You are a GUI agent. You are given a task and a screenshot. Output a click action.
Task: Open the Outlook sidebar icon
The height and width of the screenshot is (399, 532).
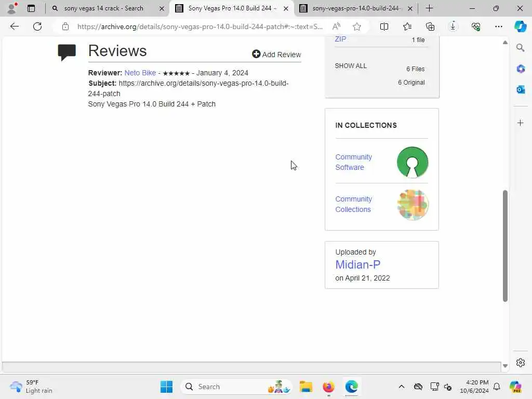[521, 89]
